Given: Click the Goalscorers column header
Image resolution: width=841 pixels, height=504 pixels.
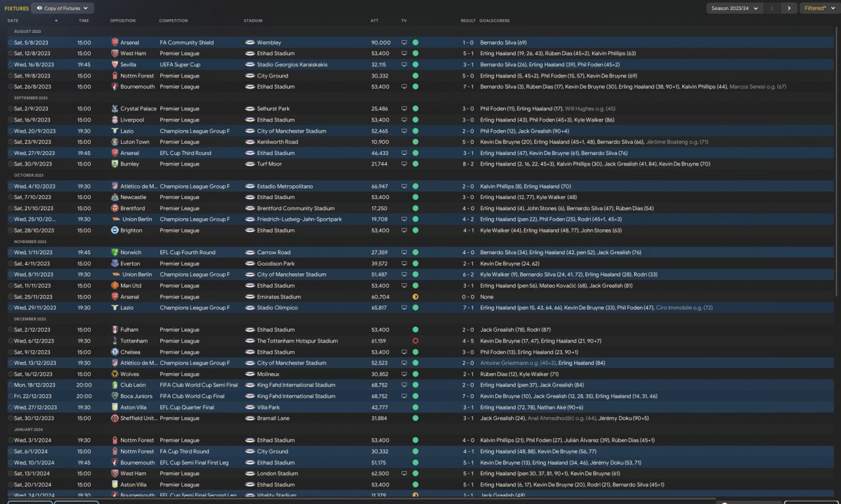Looking at the screenshot, I should coord(495,20).
